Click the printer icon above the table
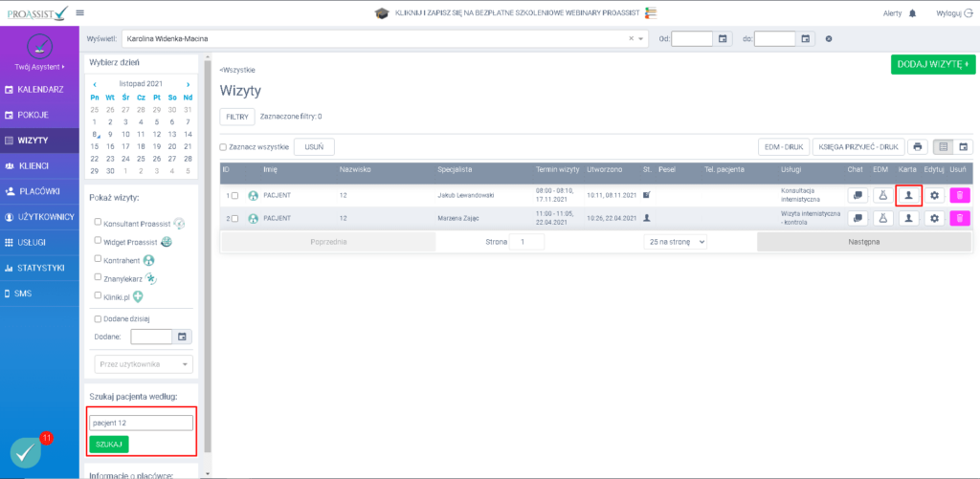Viewport: 980px width, 479px height. point(918,147)
